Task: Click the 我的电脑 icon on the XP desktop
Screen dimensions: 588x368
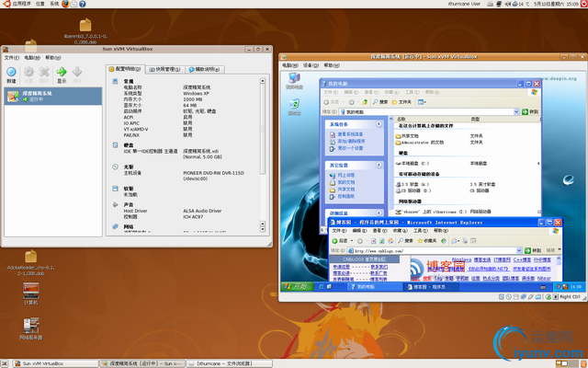Action: tap(294, 81)
